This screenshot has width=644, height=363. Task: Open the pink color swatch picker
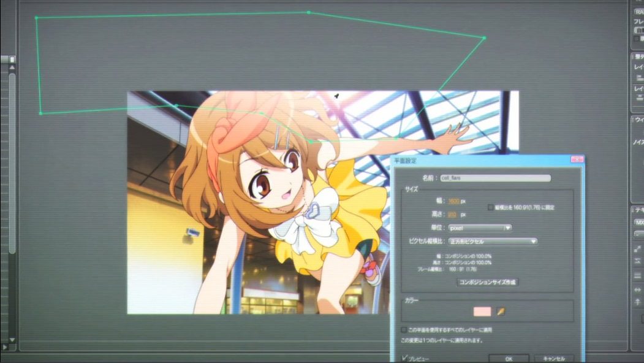(482, 311)
